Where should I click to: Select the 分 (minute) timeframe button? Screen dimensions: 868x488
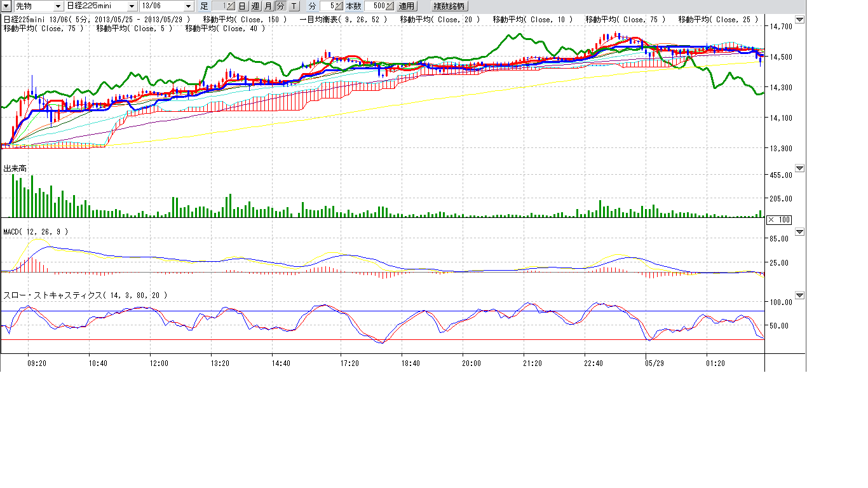click(x=280, y=6)
